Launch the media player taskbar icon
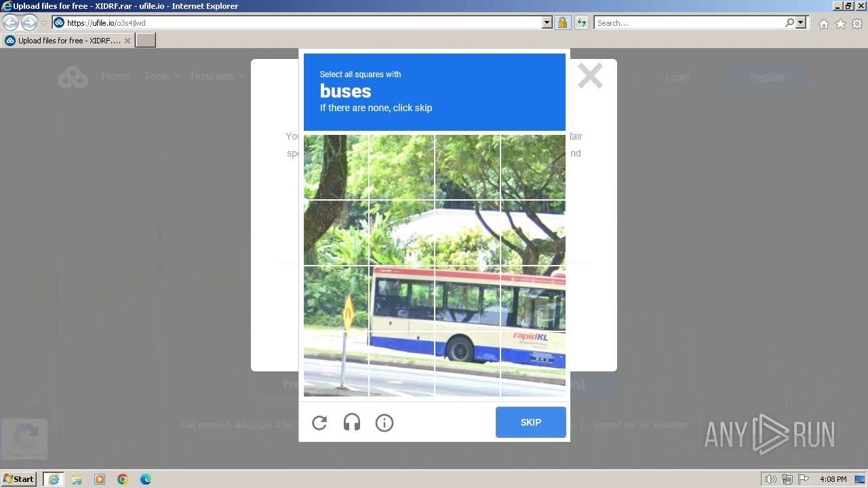The width and height of the screenshot is (868, 488). click(100, 479)
